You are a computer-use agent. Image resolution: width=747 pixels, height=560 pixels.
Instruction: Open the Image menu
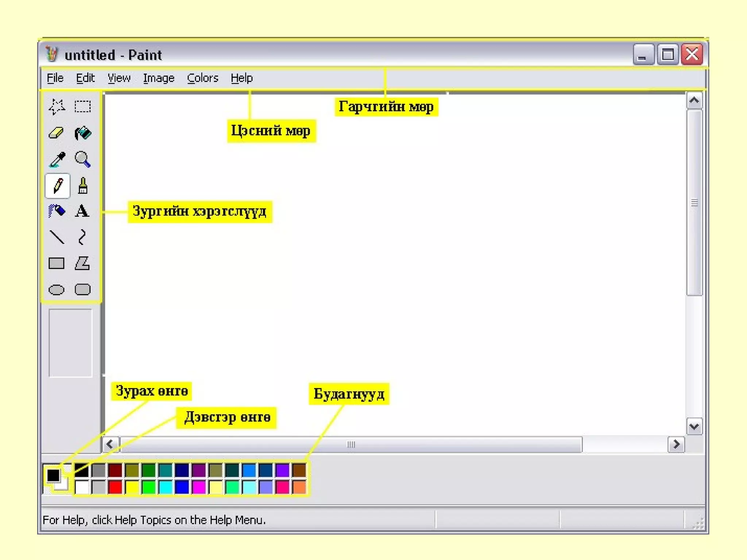tap(159, 78)
